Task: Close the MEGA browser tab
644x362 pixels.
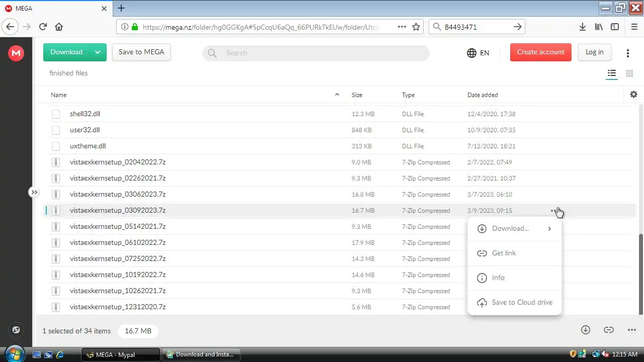Action: (x=104, y=9)
